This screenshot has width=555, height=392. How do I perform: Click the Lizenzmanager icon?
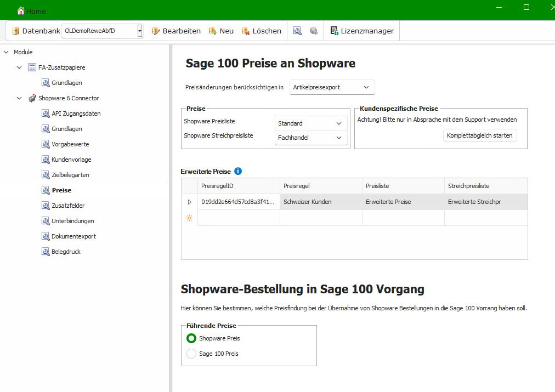tap(334, 31)
